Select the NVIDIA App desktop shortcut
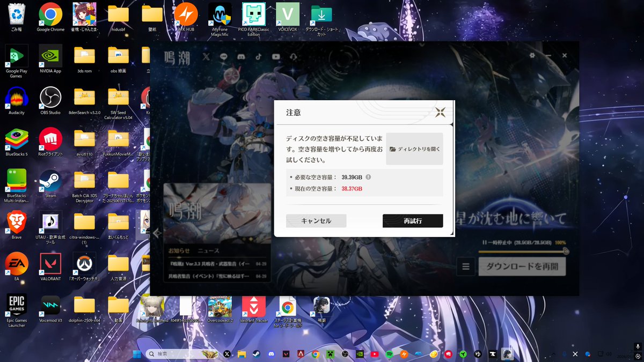Screen dimensions: 644x362 [50, 59]
